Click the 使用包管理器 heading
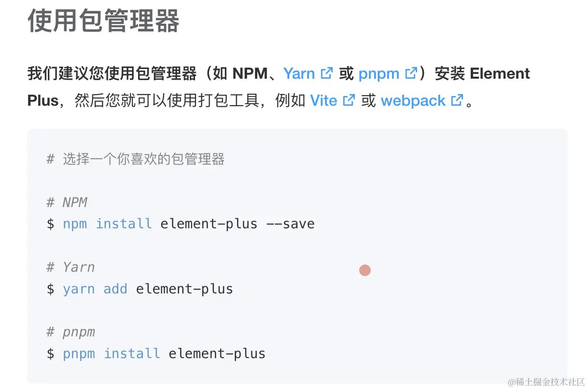588x390 pixels. coord(104,21)
